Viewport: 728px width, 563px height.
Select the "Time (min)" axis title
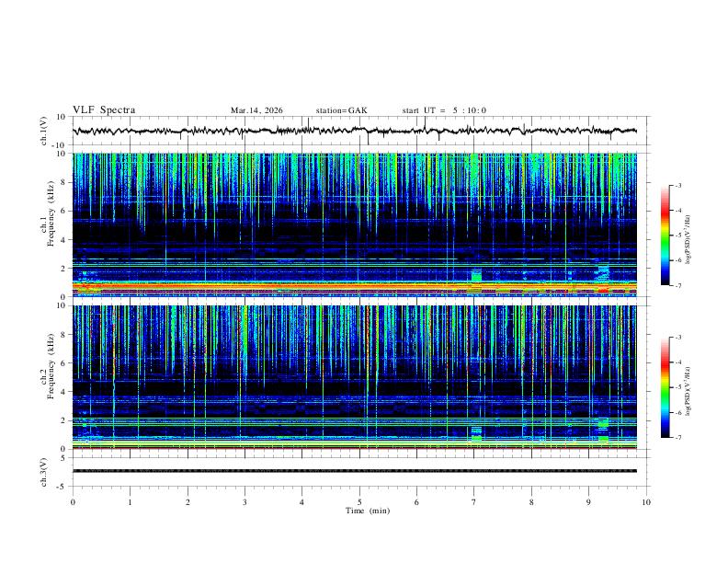coord(368,511)
